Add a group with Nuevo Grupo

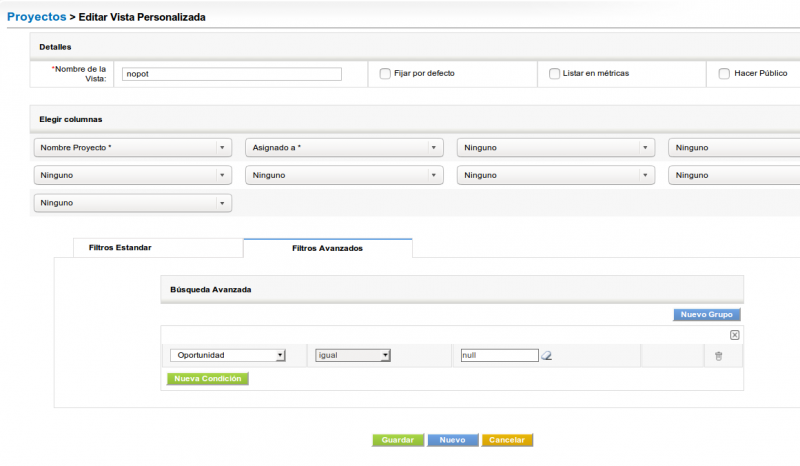tap(706, 314)
